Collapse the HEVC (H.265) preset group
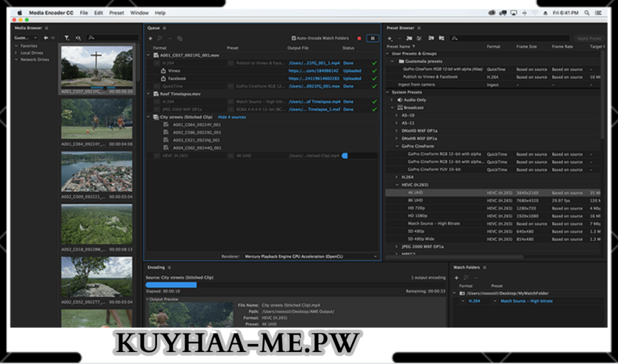This screenshot has width=618, height=364. click(397, 185)
